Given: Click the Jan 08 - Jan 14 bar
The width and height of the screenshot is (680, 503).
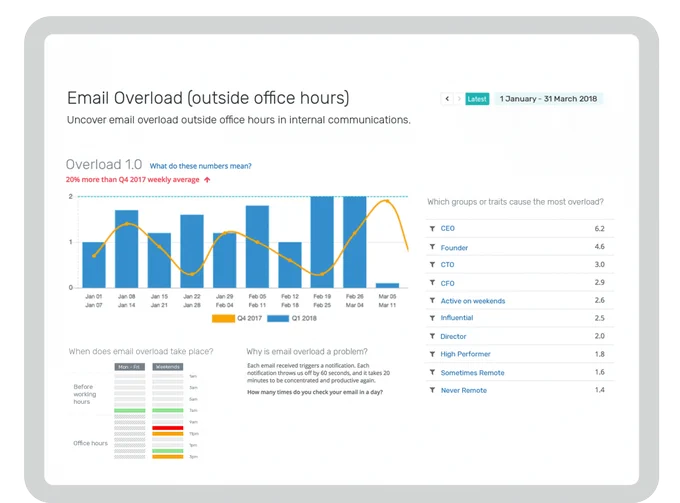Looking at the screenshot, I should click(x=127, y=249).
